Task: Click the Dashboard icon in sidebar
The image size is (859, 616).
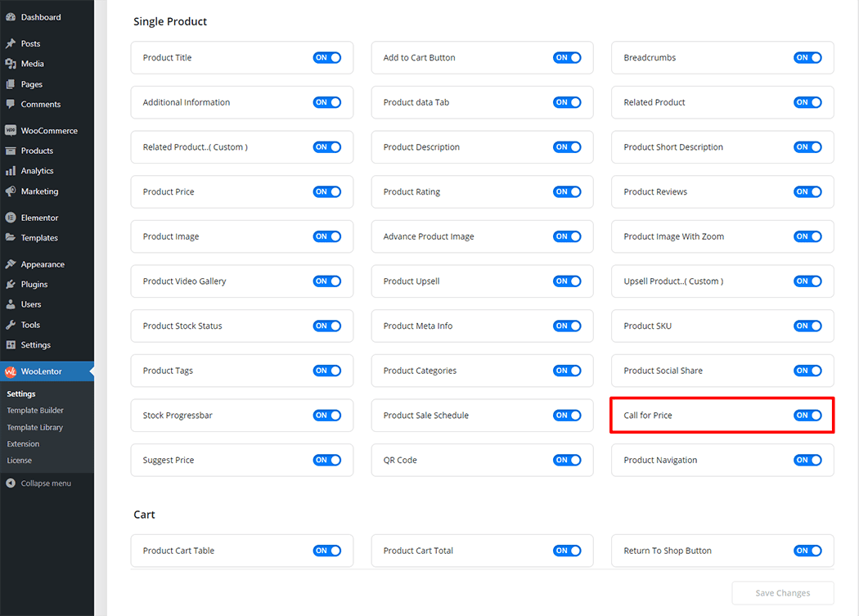Action: pos(10,17)
